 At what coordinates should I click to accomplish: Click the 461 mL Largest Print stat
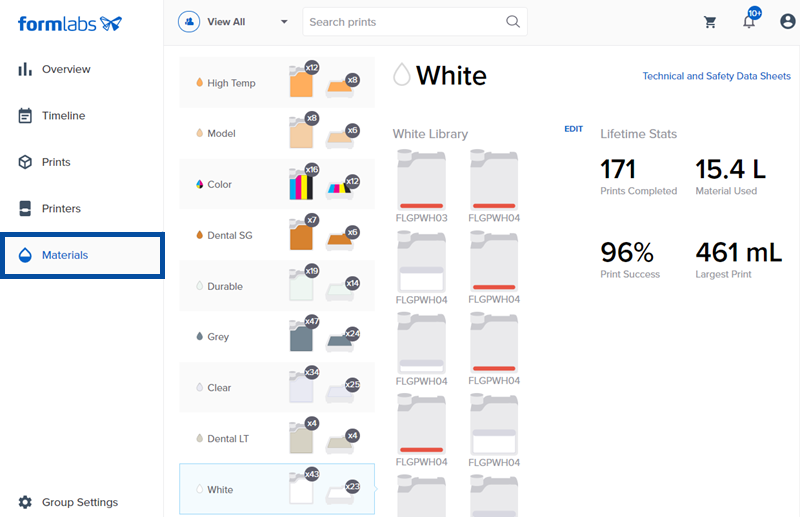coord(738,260)
